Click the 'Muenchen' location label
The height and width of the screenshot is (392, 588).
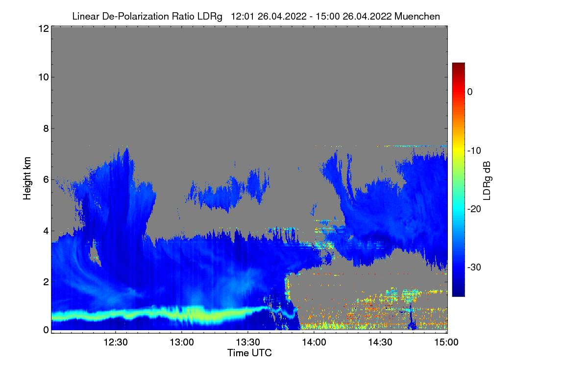[x=417, y=16]
